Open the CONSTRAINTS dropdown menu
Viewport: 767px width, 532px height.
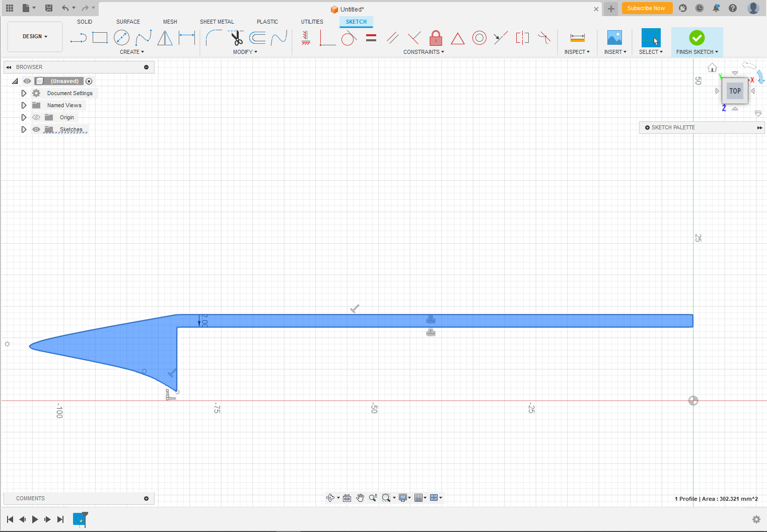point(424,52)
